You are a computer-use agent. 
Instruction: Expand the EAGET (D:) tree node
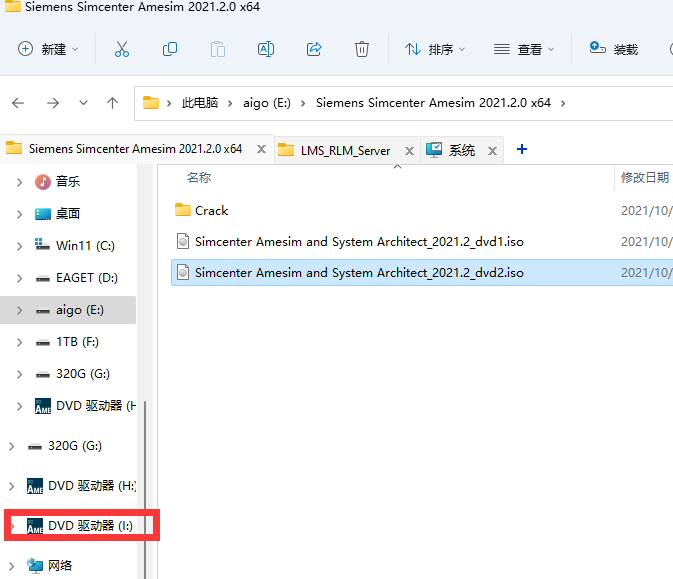(19, 278)
